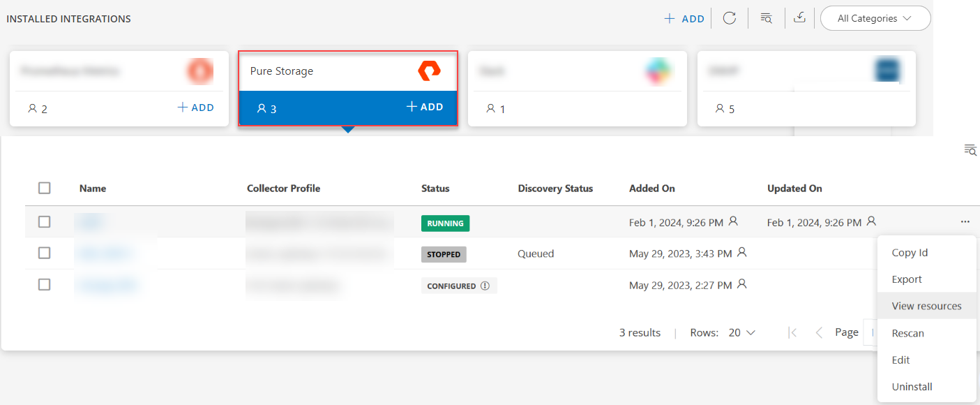Screen dimensions: 980x405
Task: Click the info icon next to CONFIGURED status
Action: point(485,286)
